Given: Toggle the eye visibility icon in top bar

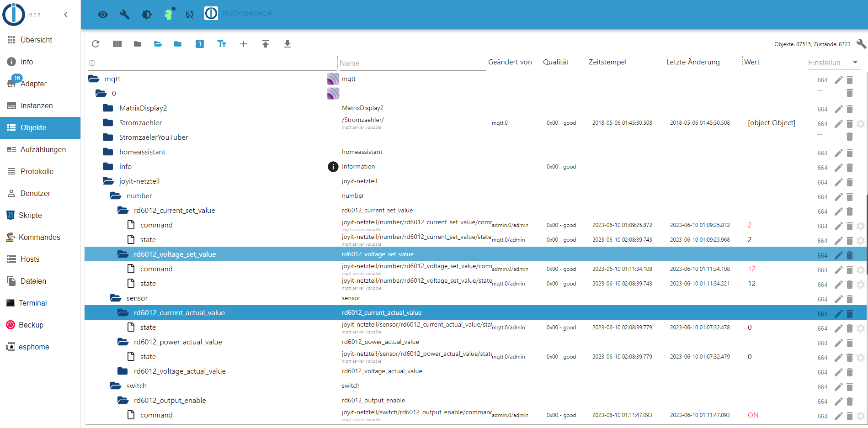Looking at the screenshot, I should [103, 14].
